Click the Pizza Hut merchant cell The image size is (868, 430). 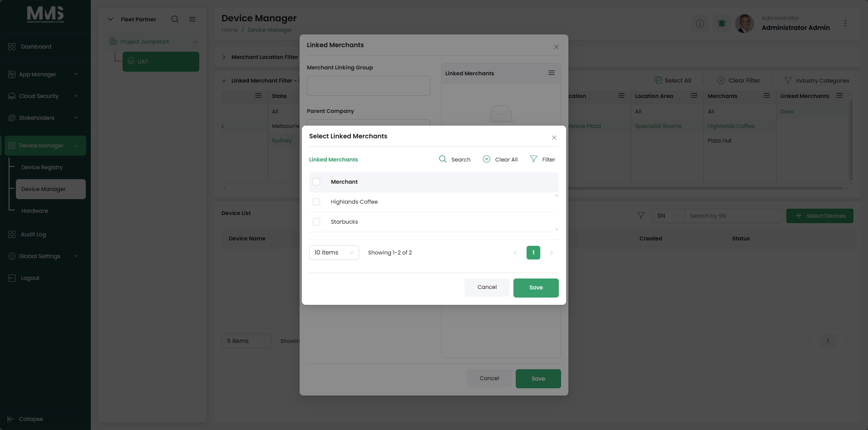pos(720,141)
